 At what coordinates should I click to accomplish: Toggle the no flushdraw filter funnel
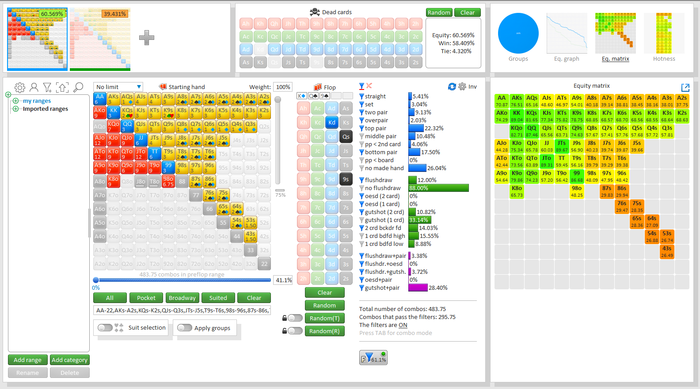362,188
